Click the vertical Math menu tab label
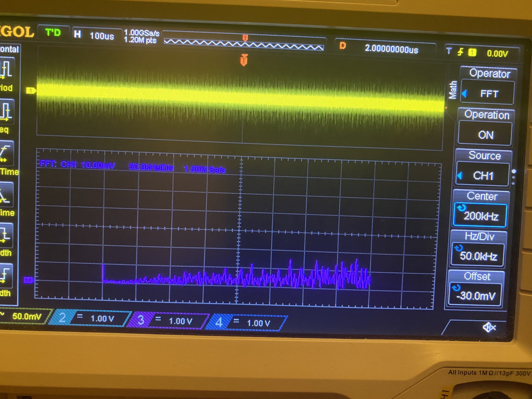The image size is (532, 399). pos(453,90)
